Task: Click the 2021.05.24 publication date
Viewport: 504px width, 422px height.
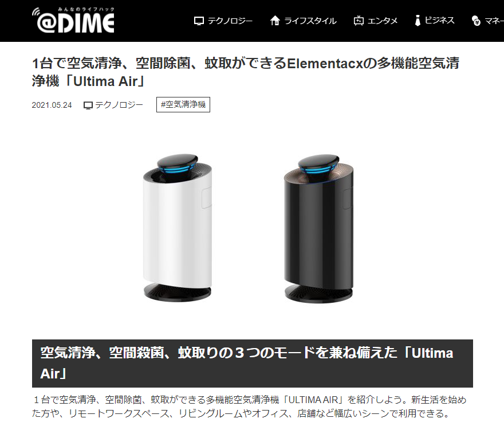Action: click(52, 106)
